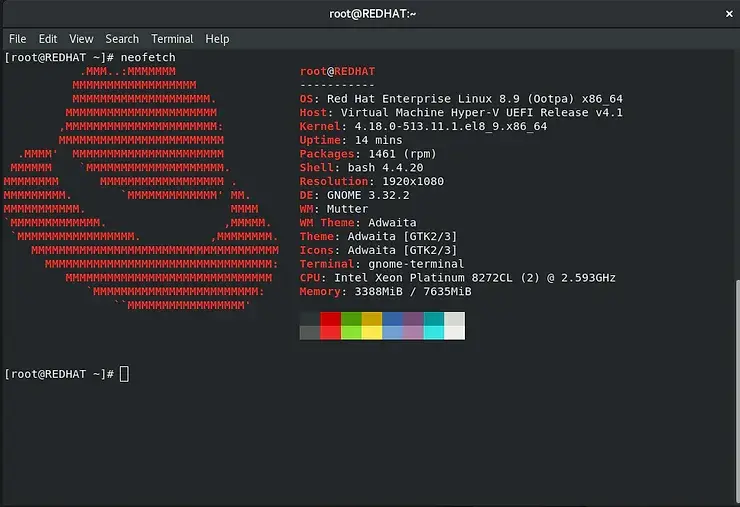Open the Terminal menu
The width and height of the screenshot is (740, 507).
[172, 39]
